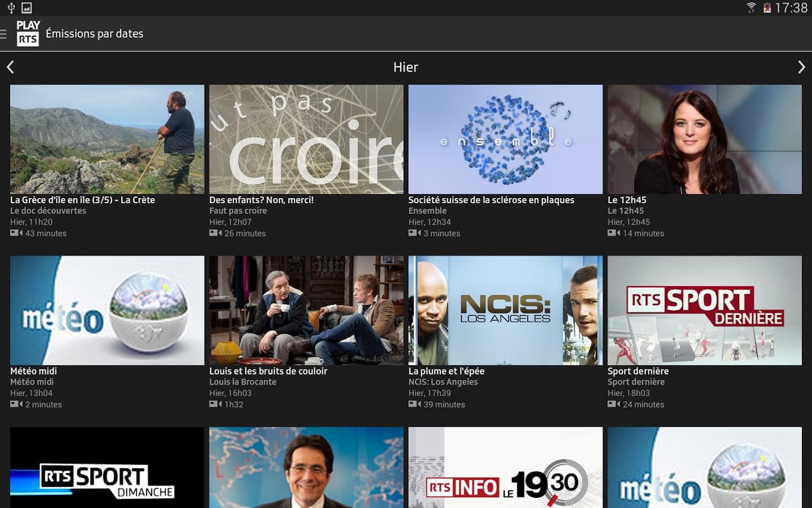Click video icon next to 1h32
This screenshot has width=812, height=508.
click(215, 404)
